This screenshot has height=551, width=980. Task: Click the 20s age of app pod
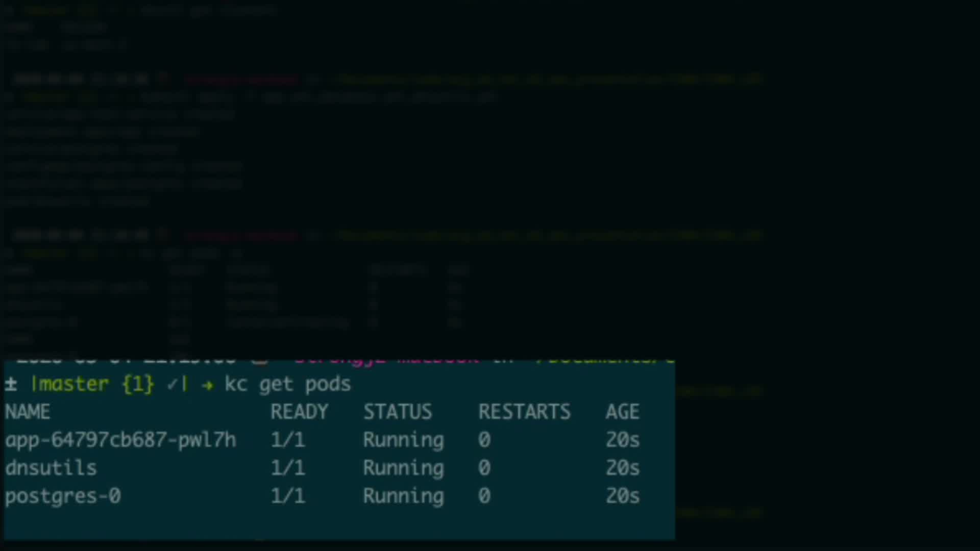[x=622, y=440]
